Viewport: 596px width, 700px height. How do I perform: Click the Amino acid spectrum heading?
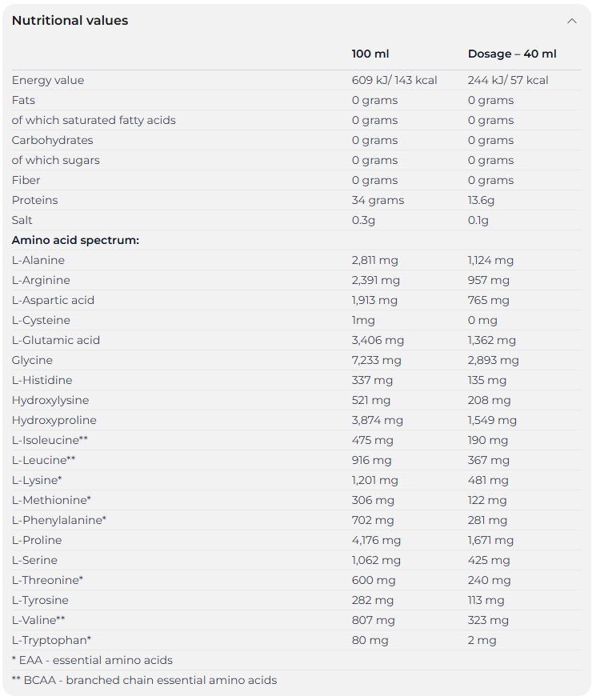[x=75, y=240]
